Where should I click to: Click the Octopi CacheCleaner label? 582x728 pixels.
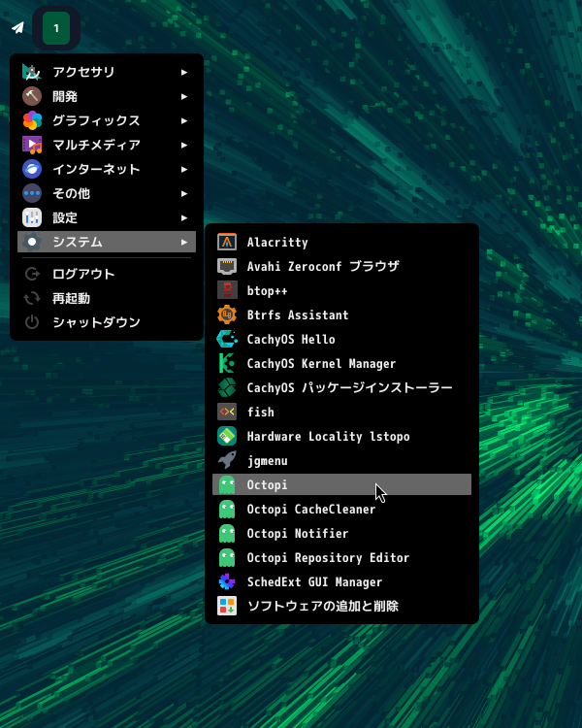(311, 510)
